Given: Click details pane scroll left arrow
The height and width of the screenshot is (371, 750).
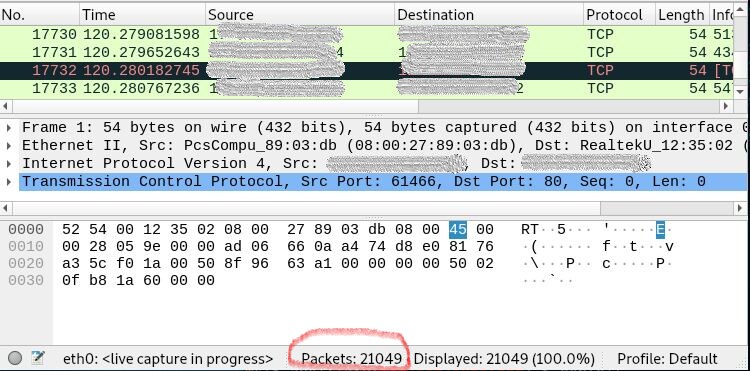Looking at the screenshot, I should 6,208.
